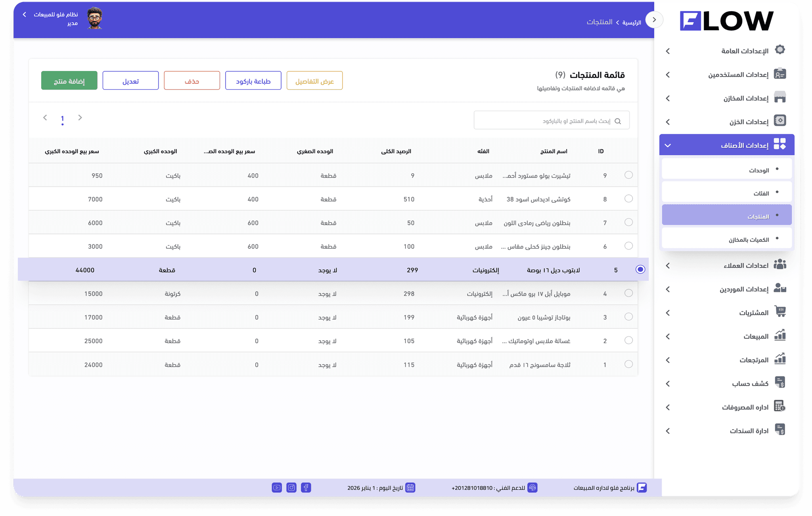Image resolution: width=812 pixels, height=516 pixels.
Task: Select radio button for product ID 9
Action: [x=628, y=175]
